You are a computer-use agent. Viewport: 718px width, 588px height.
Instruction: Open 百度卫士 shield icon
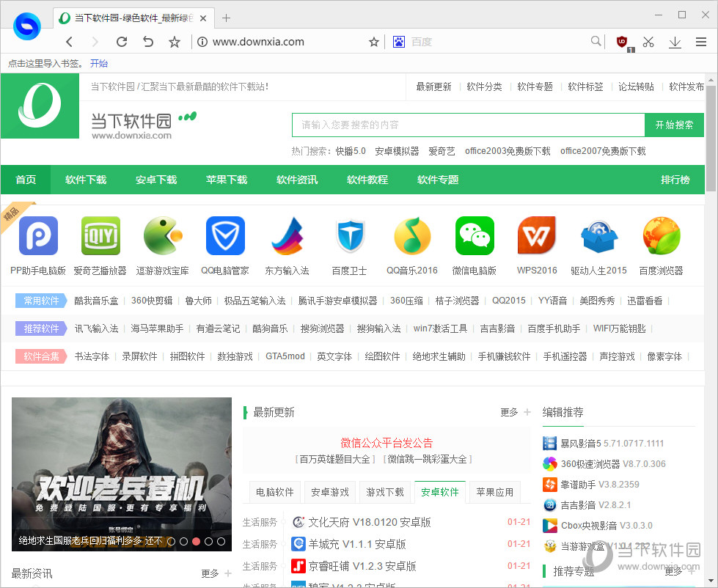click(x=350, y=235)
